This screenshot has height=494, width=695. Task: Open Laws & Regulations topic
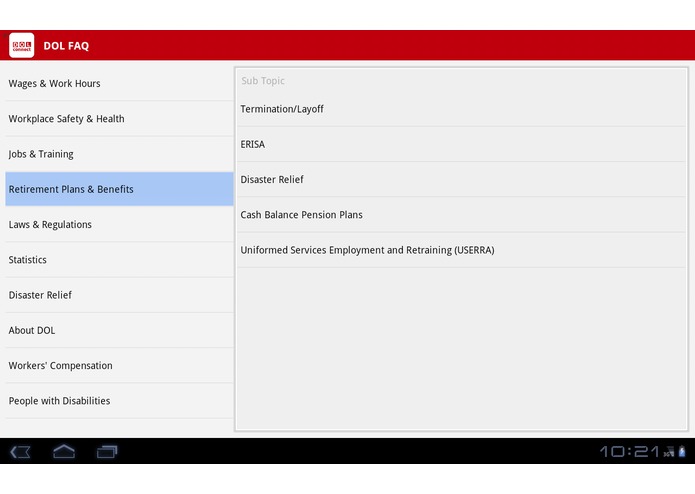coord(119,224)
